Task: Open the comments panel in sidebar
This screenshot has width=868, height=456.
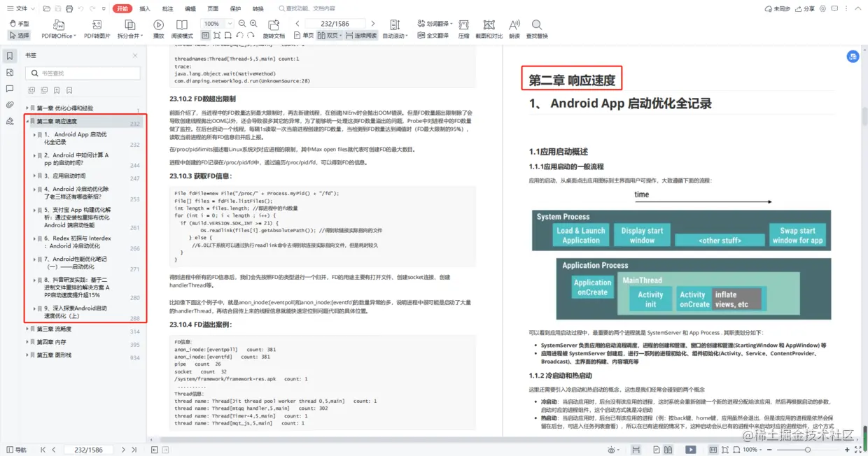Action: tap(10, 89)
